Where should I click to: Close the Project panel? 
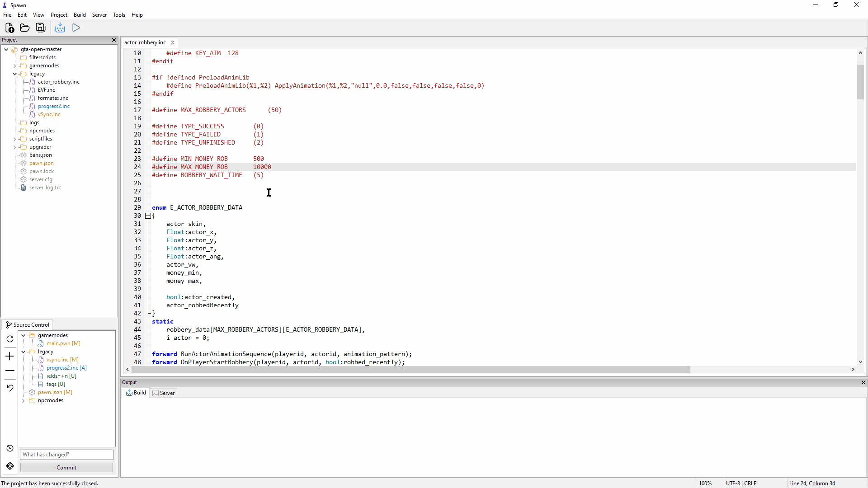pos(114,40)
